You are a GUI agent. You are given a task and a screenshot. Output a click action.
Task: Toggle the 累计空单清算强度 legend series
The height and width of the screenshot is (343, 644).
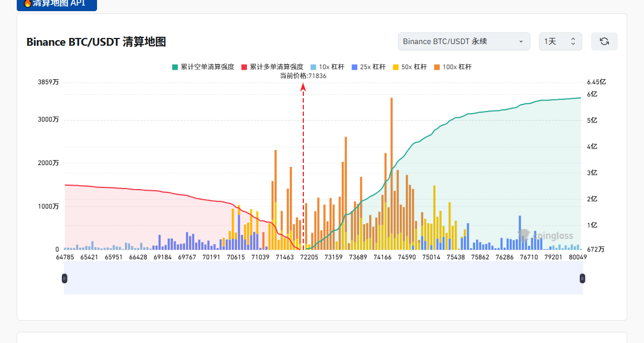point(204,67)
